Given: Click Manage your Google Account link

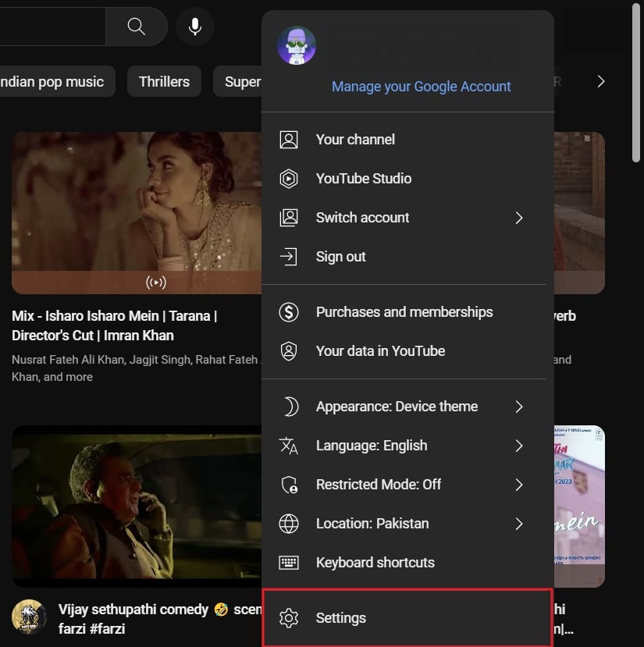Looking at the screenshot, I should point(421,87).
